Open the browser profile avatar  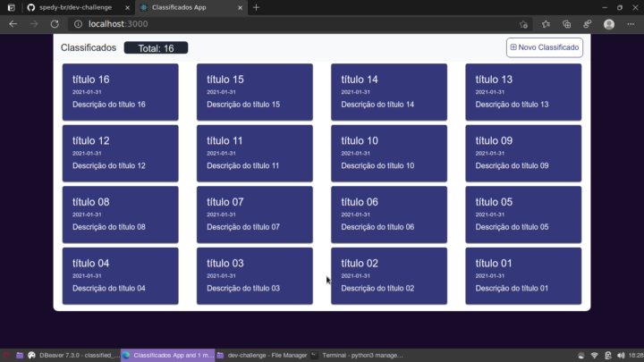609,24
